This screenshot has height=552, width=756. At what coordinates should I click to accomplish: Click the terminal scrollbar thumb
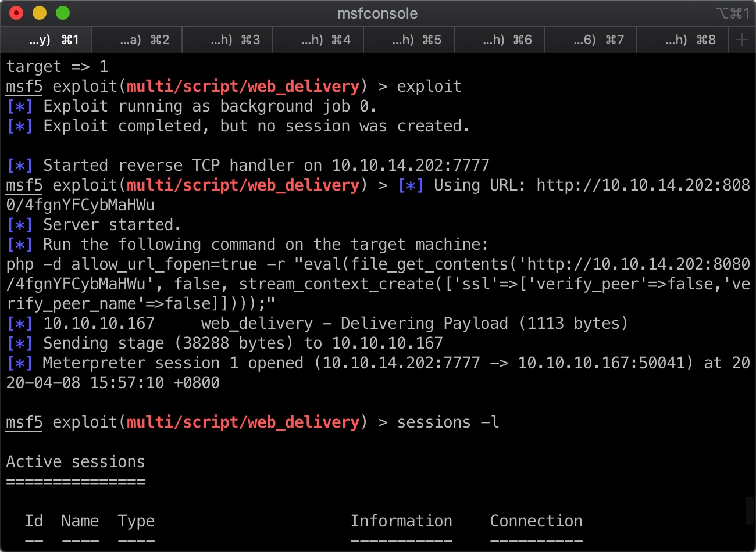[750, 511]
